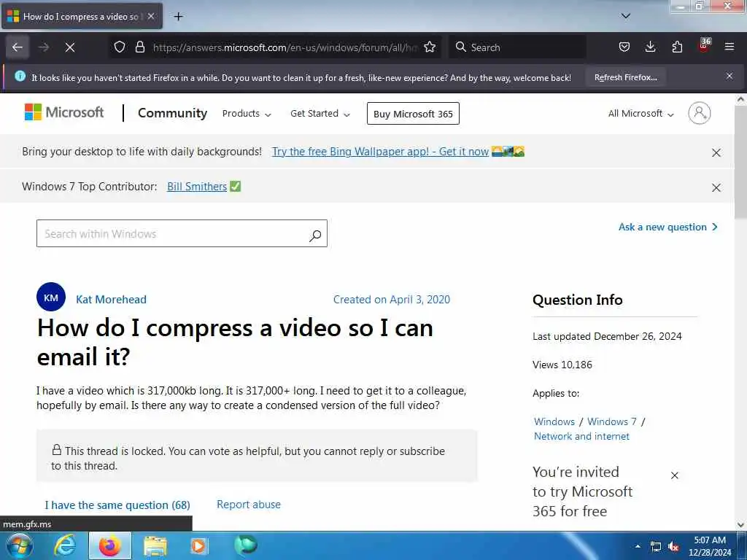The image size is (747, 560).
Task: Click 'Last updated December 26, 2024' text
Action: point(607,336)
